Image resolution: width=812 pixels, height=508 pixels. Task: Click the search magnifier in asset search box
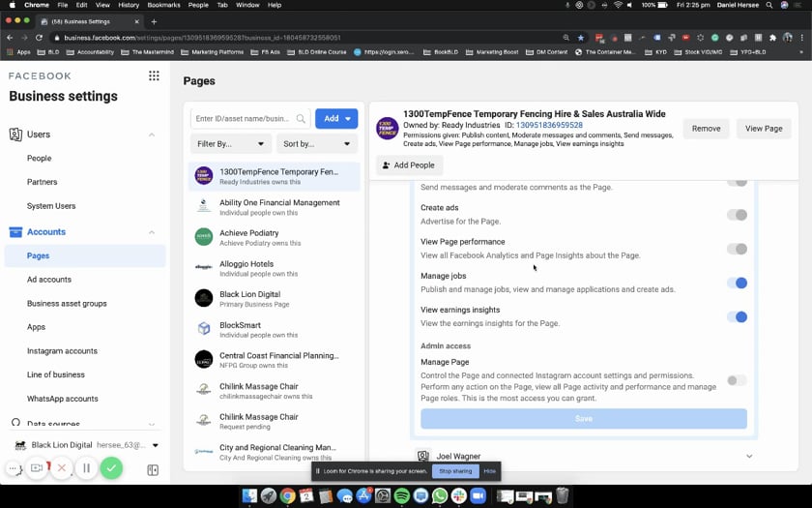[x=301, y=119]
